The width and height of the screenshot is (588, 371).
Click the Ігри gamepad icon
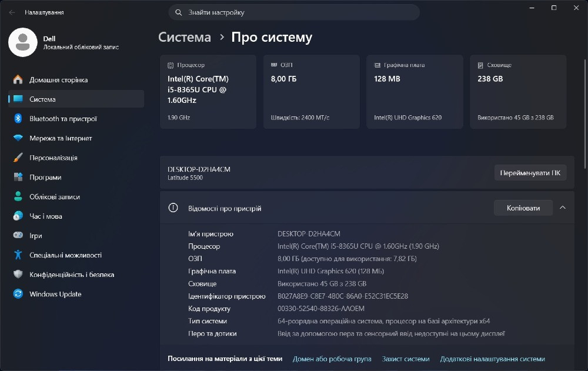click(x=18, y=235)
